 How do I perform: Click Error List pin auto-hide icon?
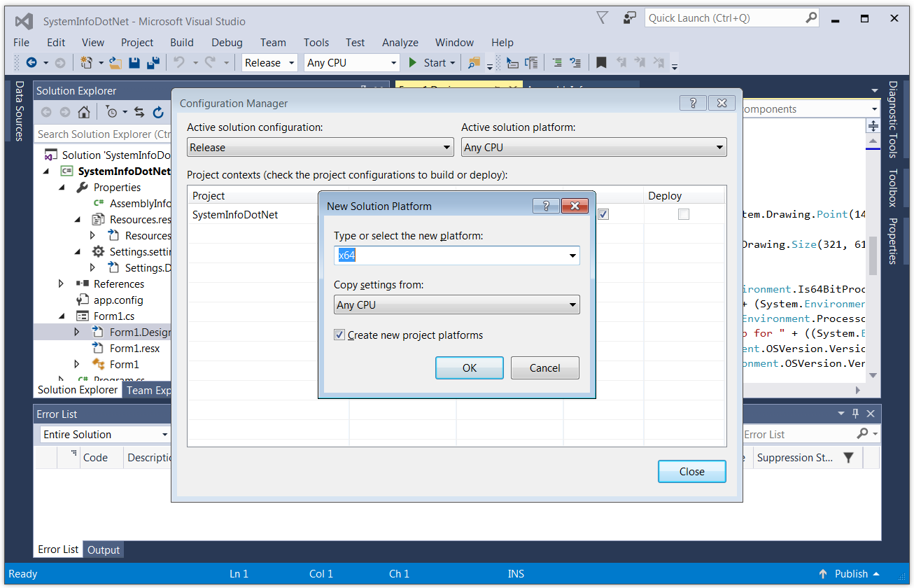click(856, 414)
